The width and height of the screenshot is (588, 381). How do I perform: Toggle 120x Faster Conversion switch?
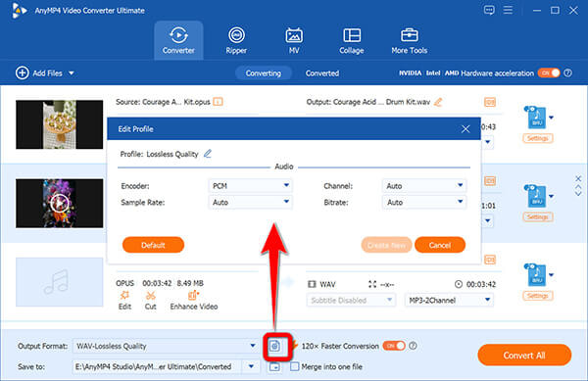(x=394, y=346)
